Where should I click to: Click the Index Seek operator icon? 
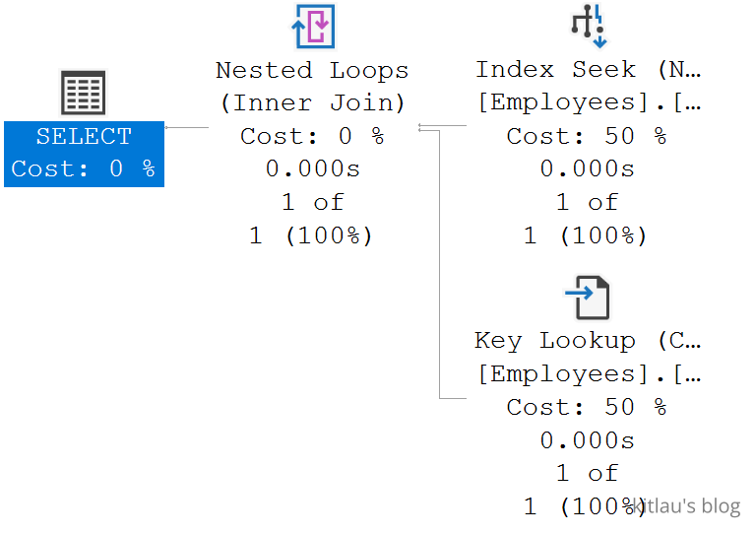pyautogui.click(x=589, y=27)
